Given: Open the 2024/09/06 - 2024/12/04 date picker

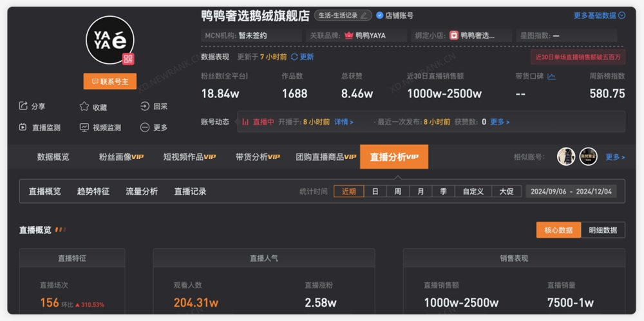Looking at the screenshot, I should [571, 191].
